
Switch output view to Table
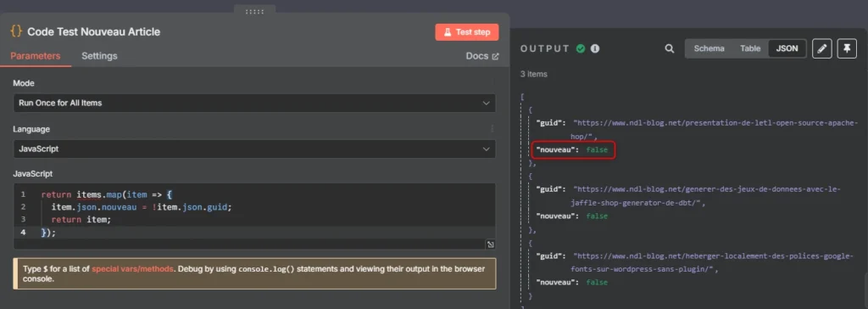click(x=750, y=49)
